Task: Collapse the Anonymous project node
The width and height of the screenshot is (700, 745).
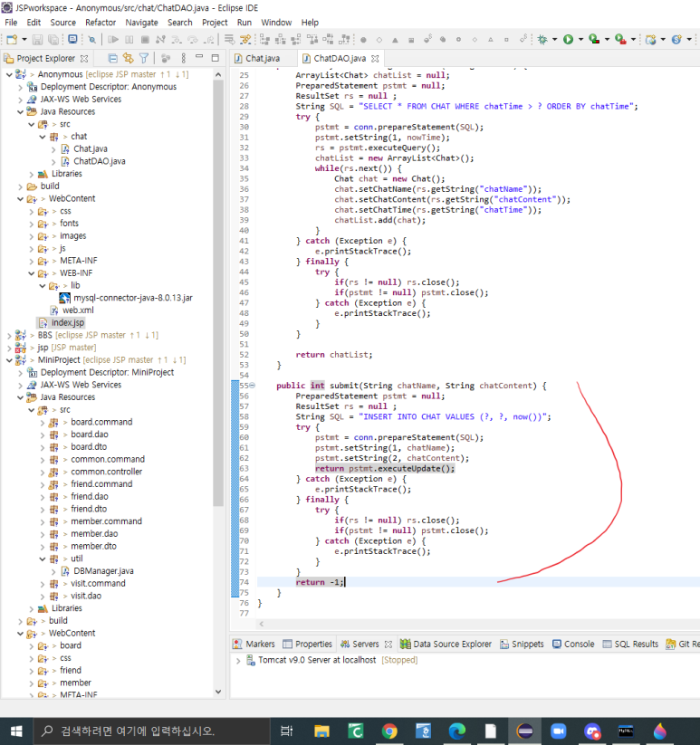Action: [9, 74]
